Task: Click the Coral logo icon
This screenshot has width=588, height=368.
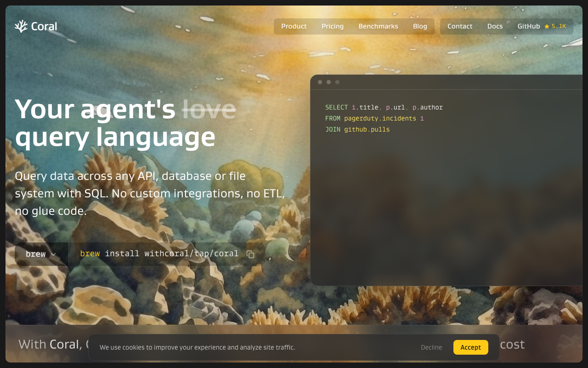Action: click(21, 26)
